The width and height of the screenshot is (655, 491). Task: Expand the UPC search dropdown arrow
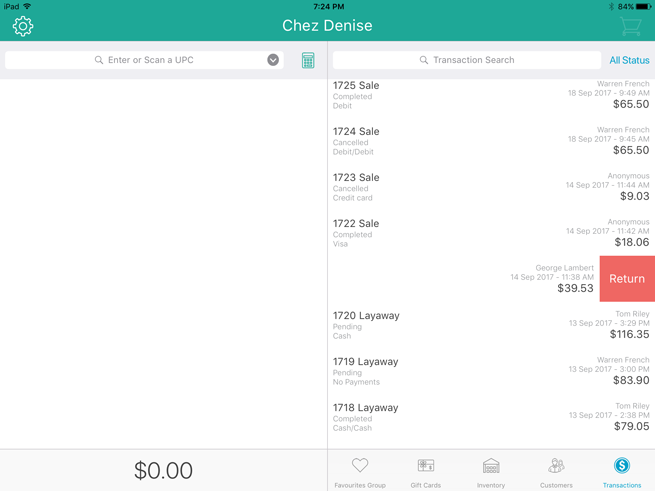pyautogui.click(x=273, y=60)
